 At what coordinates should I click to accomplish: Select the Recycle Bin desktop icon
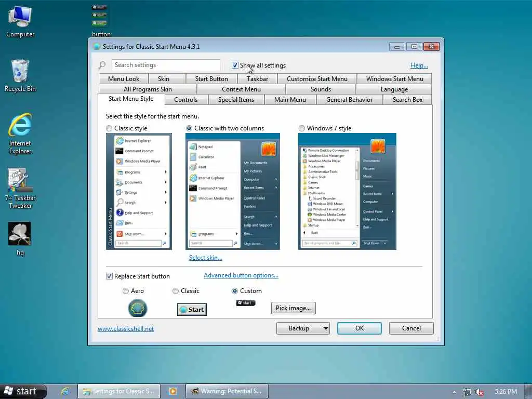tap(20, 75)
